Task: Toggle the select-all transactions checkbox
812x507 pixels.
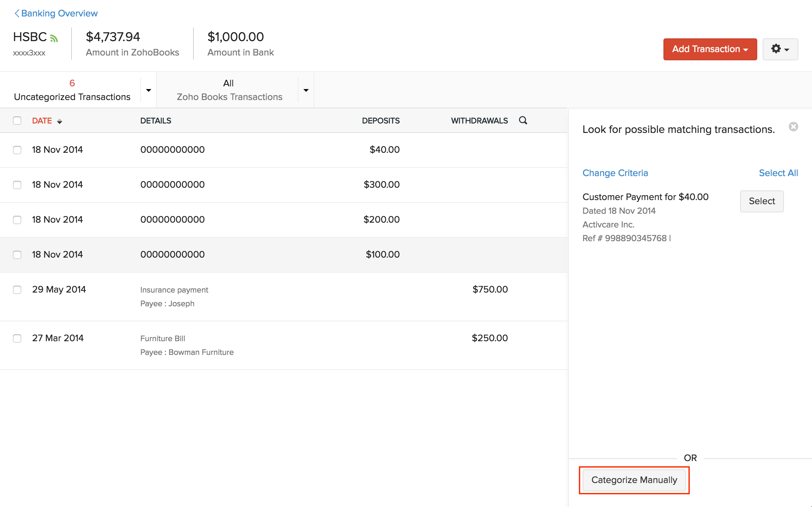Action: (x=17, y=121)
